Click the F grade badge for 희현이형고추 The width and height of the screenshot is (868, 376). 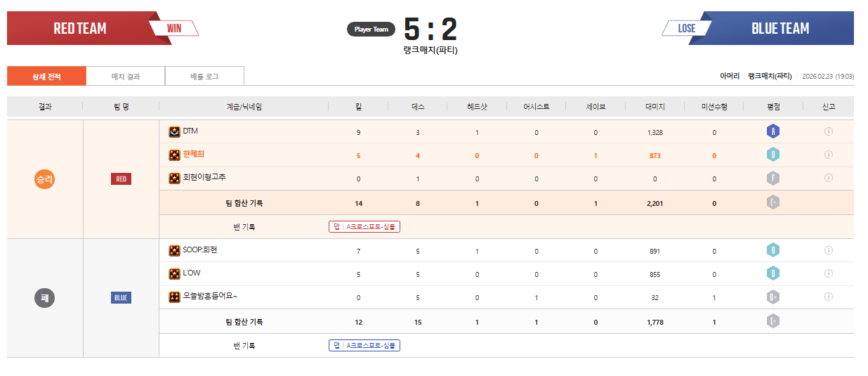point(773,179)
